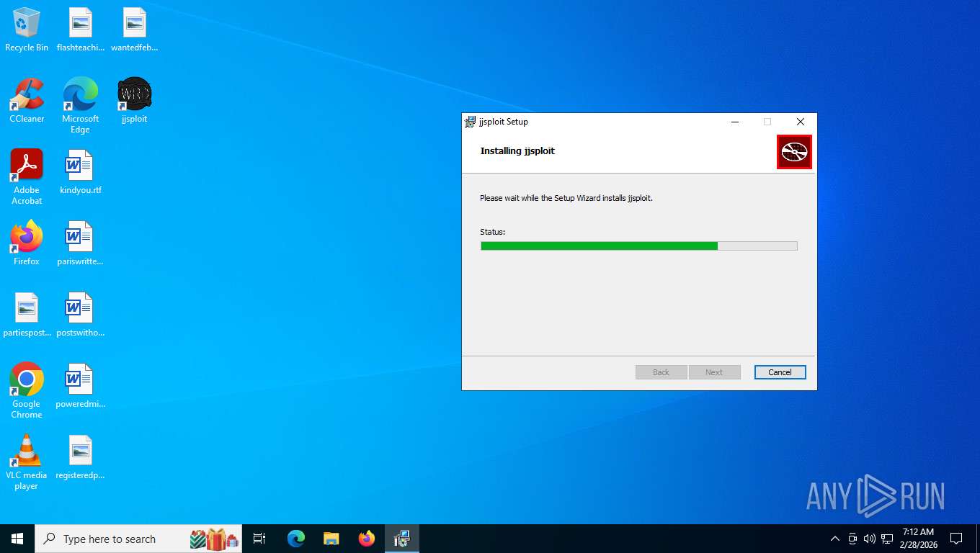The height and width of the screenshot is (553, 980).
Task: Launch Firefox from the taskbar
Action: click(367, 539)
